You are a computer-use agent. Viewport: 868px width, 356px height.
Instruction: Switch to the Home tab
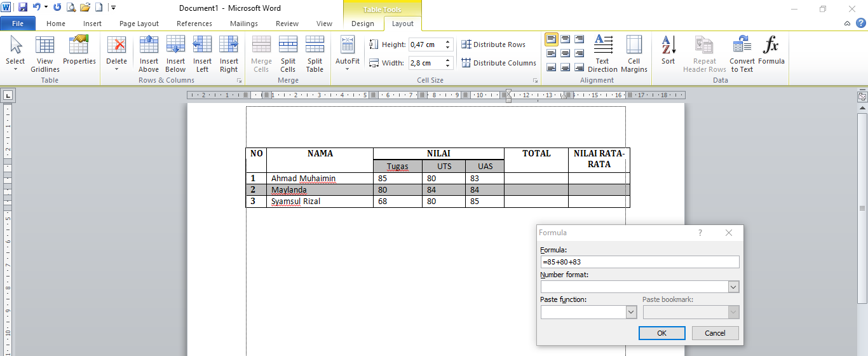[x=56, y=24]
